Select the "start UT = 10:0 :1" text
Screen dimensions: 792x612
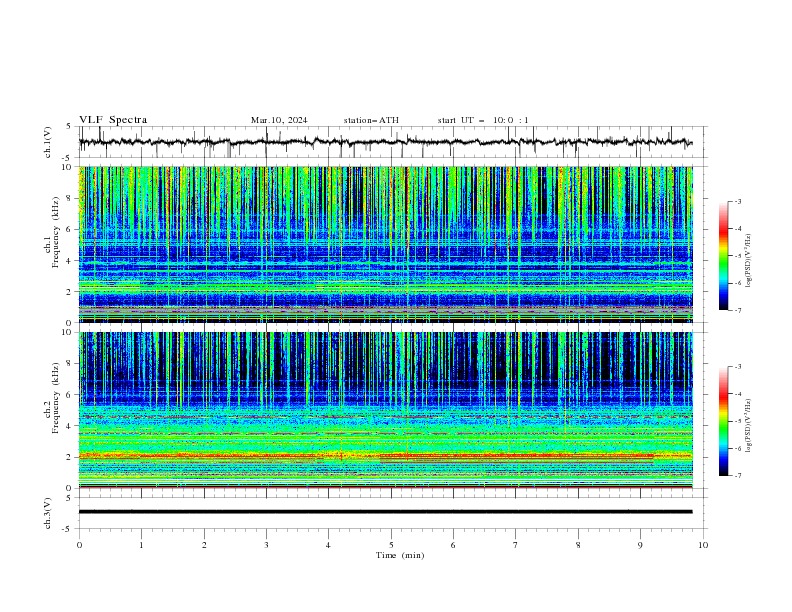point(483,120)
